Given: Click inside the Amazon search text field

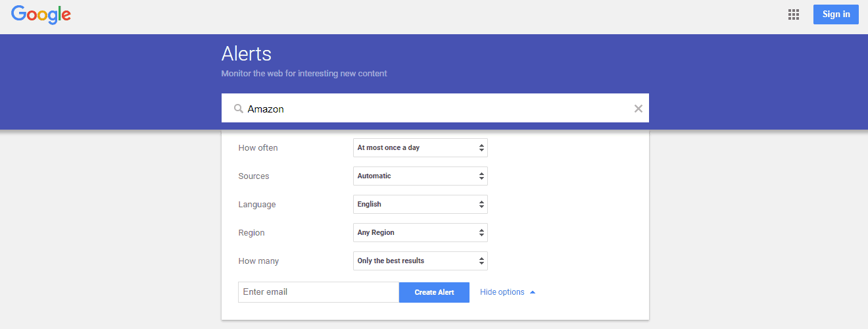Looking at the screenshot, I should tap(435, 109).
